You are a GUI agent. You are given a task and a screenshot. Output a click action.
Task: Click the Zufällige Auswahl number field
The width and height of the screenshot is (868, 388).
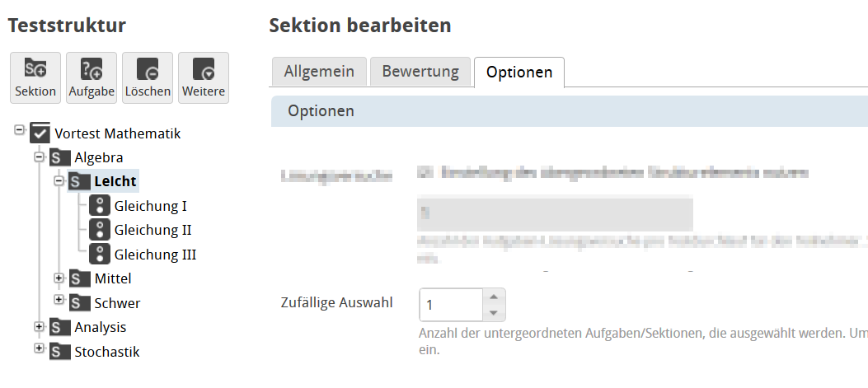[450, 305]
